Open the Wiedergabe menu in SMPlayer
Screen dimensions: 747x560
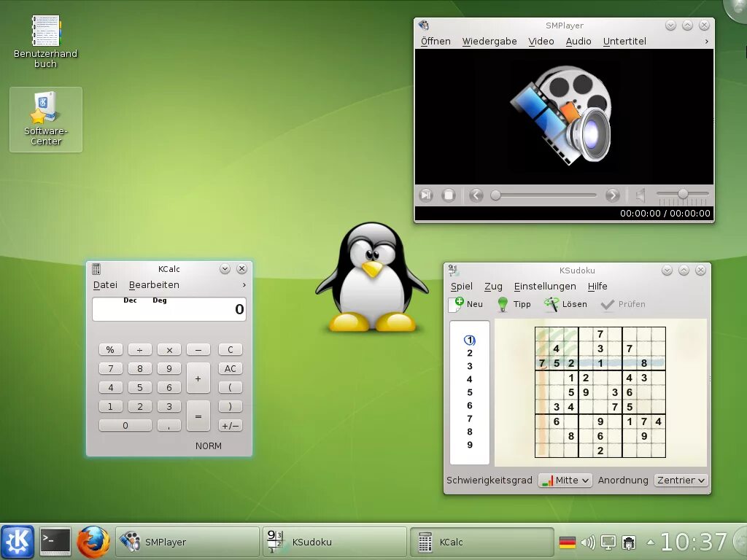point(489,42)
